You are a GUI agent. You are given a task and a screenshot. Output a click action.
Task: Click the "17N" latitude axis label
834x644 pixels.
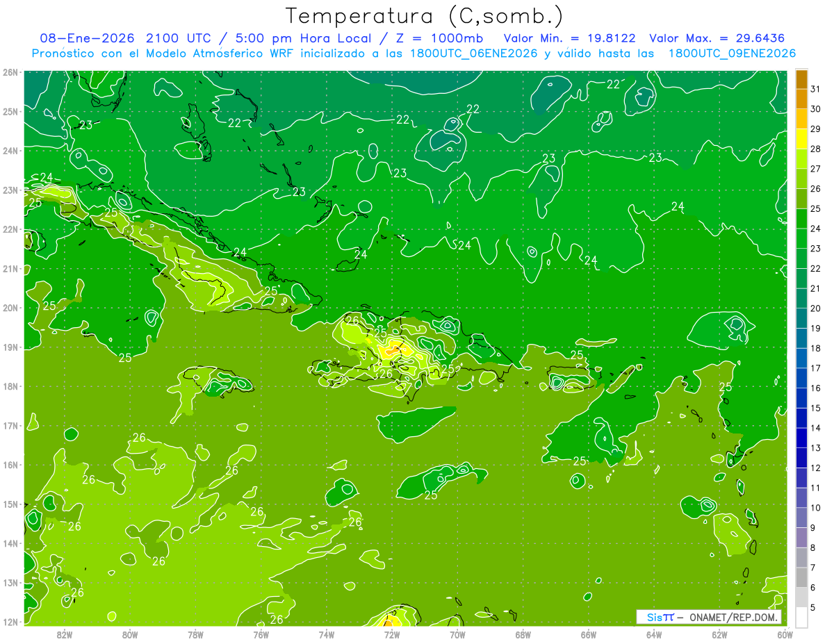pyautogui.click(x=10, y=426)
